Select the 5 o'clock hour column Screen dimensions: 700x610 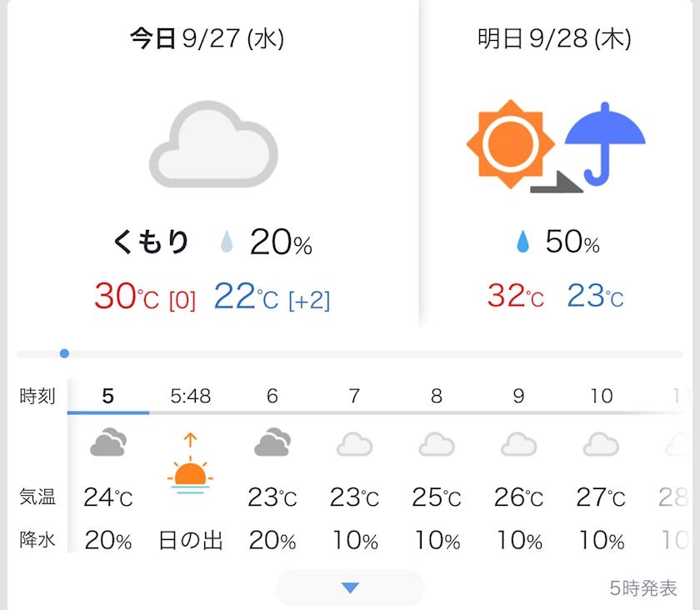pos(108,396)
